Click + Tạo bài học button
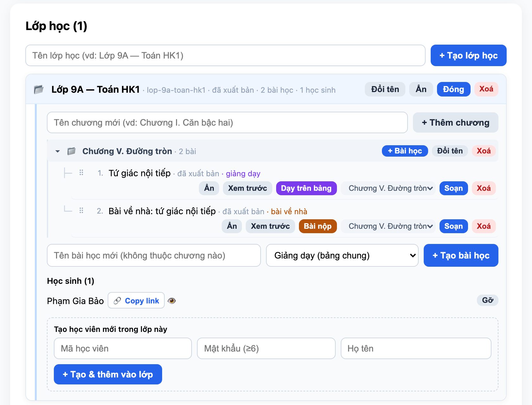The image size is (532, 405). pos(461,255)
